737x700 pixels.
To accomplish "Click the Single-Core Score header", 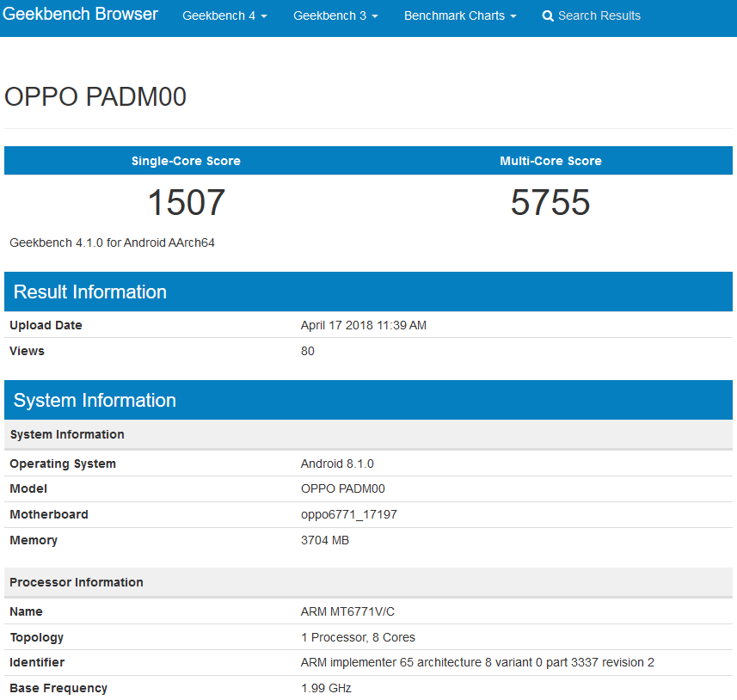I will (x=186, y=161).
